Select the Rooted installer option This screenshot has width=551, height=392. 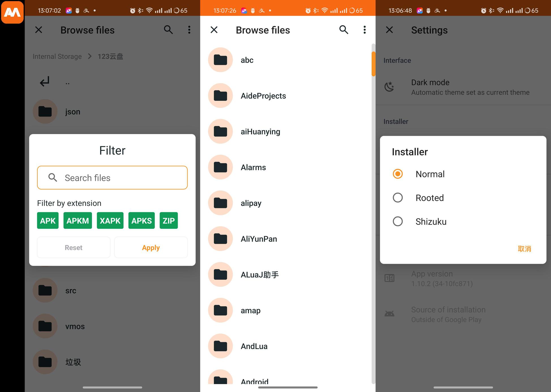click(398, 198)
